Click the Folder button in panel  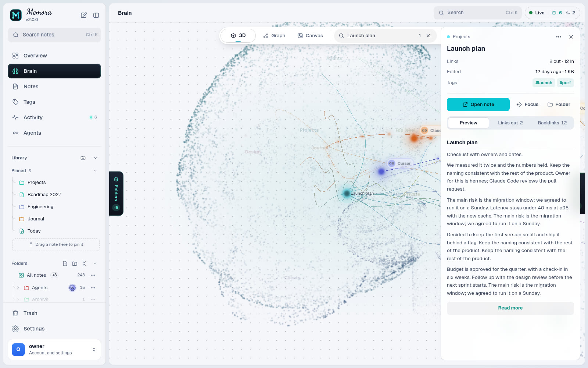click(559, 105)
